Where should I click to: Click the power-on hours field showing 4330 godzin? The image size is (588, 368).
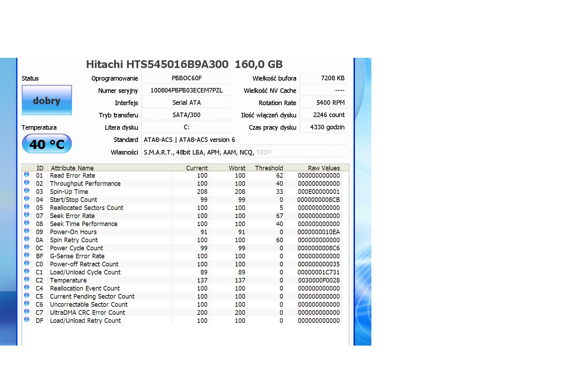323,127
